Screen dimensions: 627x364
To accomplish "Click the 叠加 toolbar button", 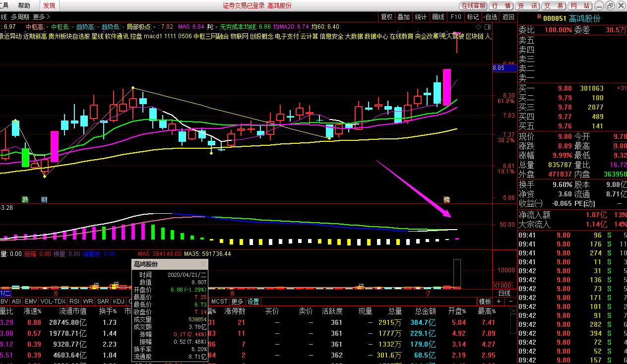I will point(403,17).
